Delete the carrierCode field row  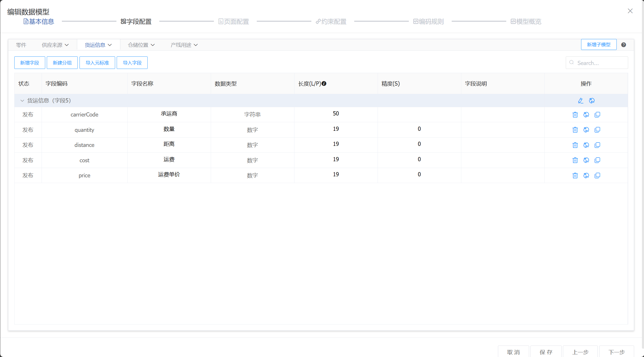tap(575, 115)
